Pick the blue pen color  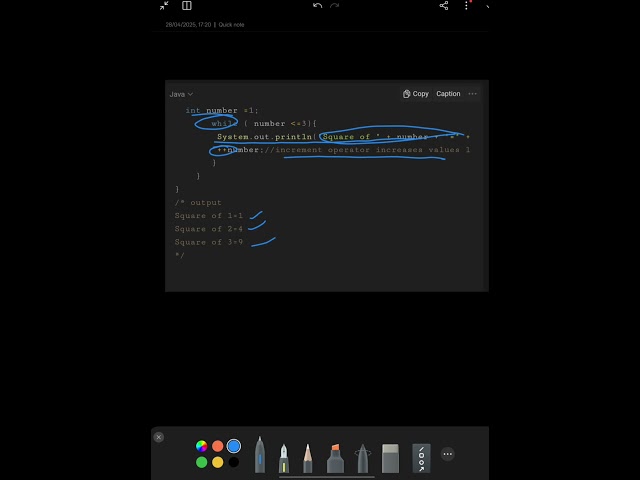point(234,446)
